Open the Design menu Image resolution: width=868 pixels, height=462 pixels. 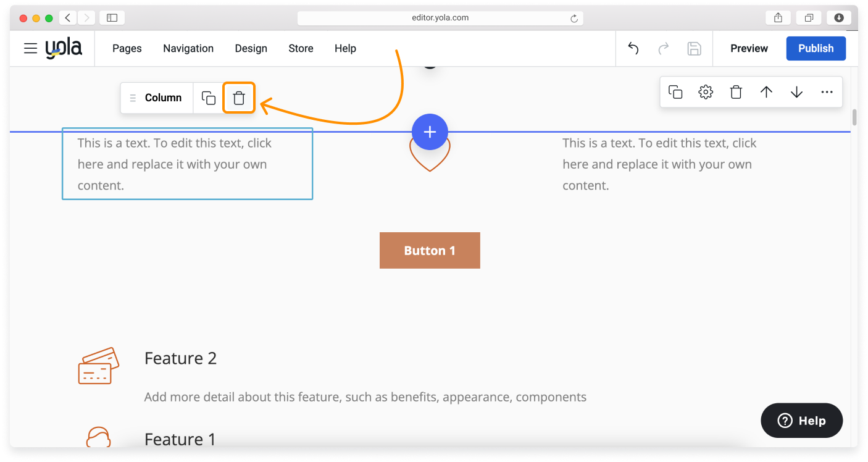pos(251,48)
